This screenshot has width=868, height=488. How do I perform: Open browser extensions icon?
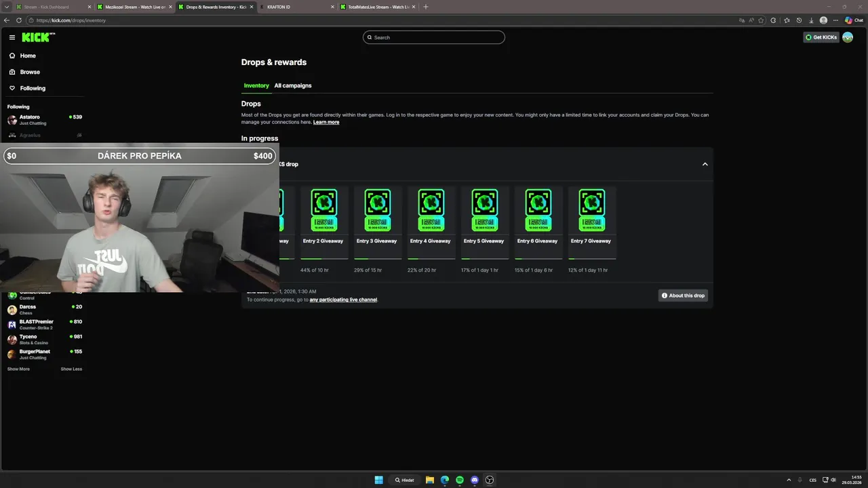click(x=774, y=20)
